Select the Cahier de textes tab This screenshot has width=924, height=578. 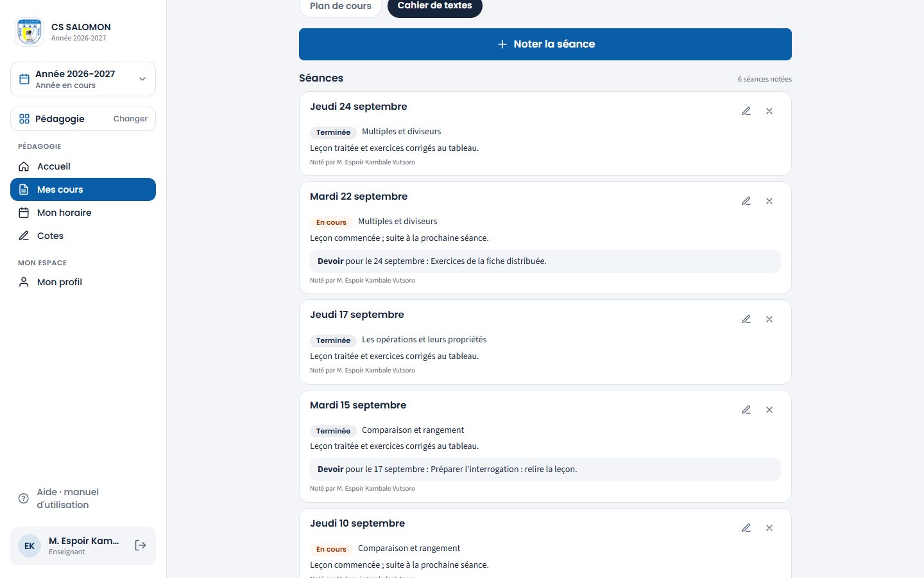[435, 6]
